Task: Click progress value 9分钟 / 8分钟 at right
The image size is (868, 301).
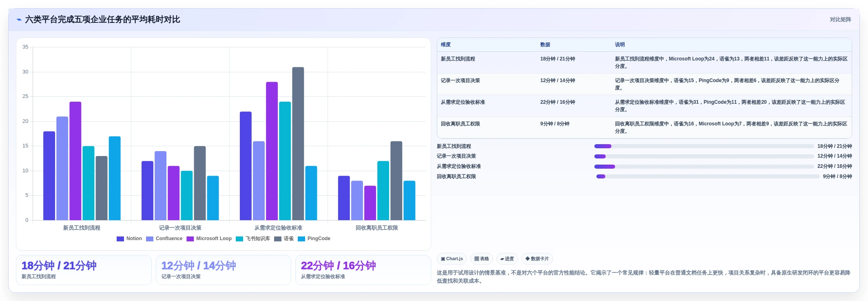Action: (837, 176)
